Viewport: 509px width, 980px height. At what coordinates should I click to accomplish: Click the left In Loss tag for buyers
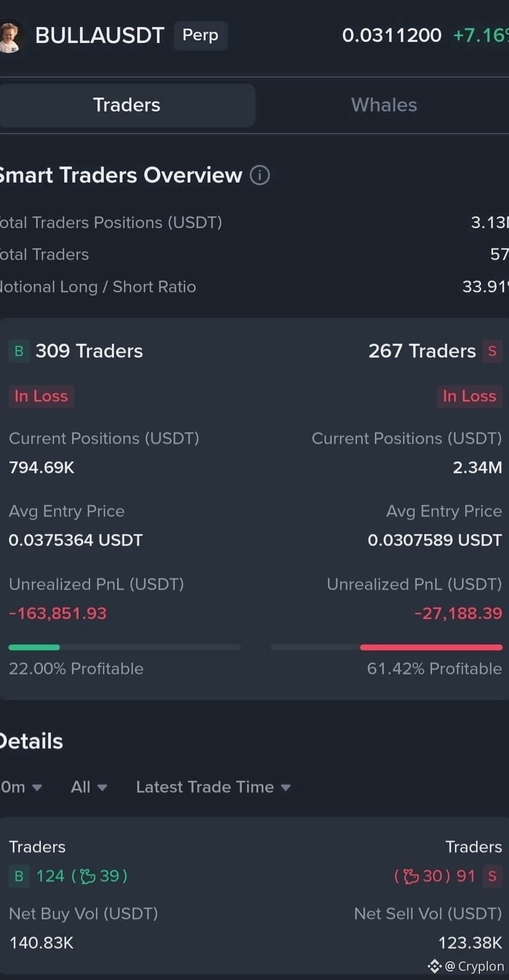pyautogui.click(x=41, y=396)
